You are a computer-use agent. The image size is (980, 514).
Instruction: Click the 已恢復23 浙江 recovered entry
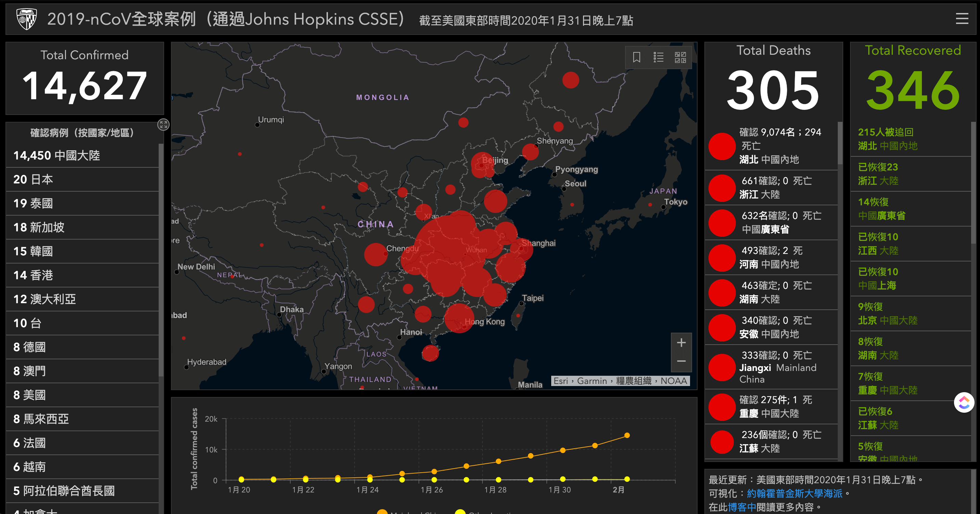point(911,174)
